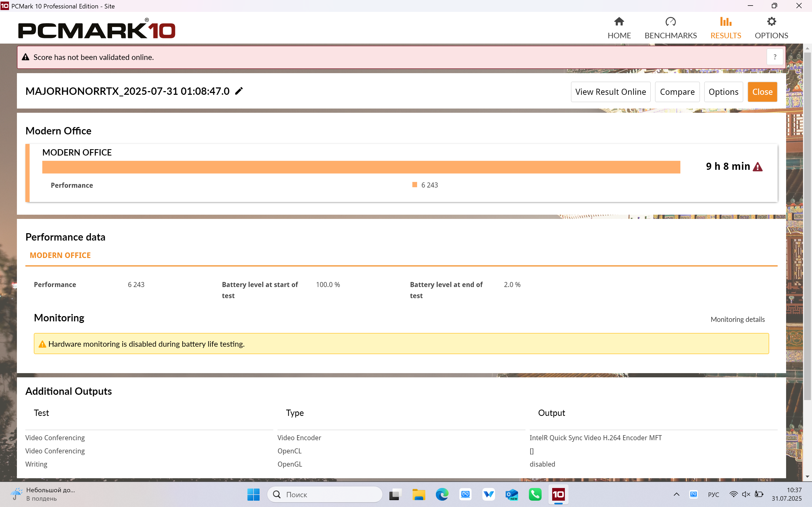Screen dimensions: 812x507
Task: Go to Benchmarks gauge icon
Action: [x=670, y=22]
